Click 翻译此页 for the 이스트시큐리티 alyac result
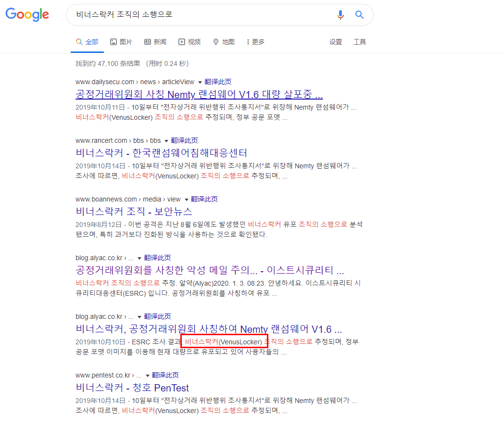 (158, 258)
